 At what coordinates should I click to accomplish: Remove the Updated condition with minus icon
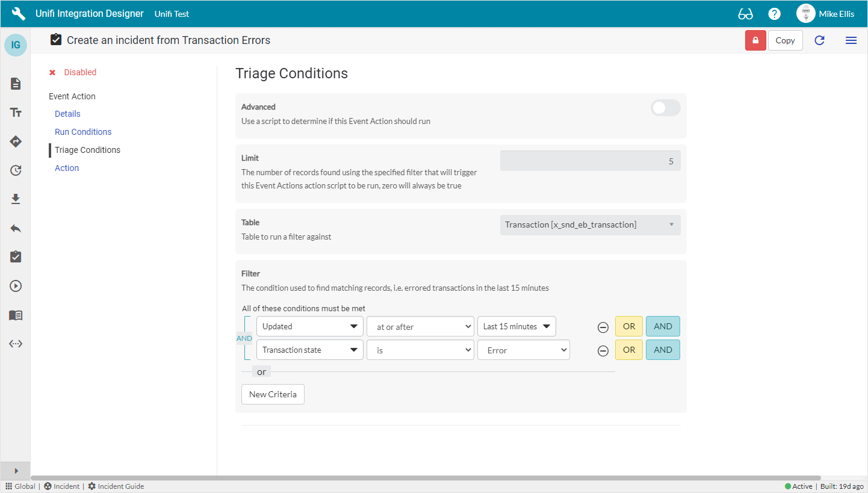click(603, 327)
